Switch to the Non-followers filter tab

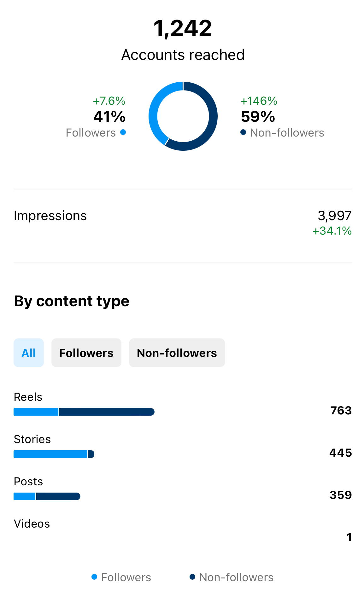point(177,353)
